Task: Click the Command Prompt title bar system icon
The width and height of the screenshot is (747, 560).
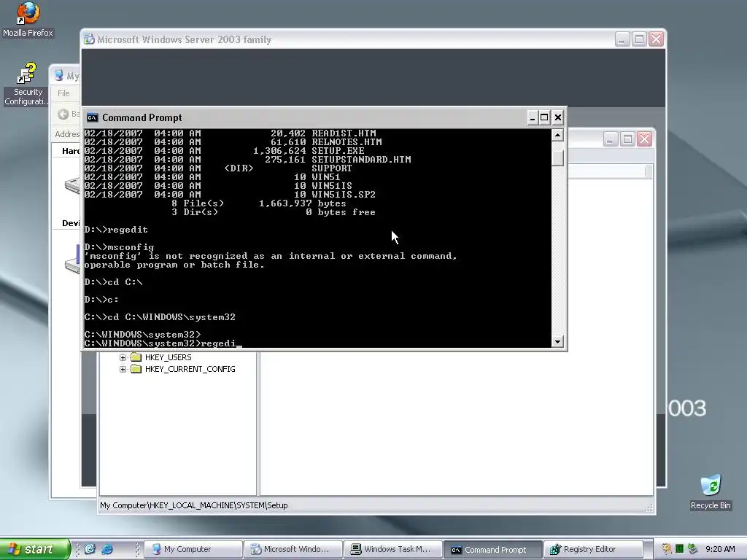Action: tap(93, 117)
